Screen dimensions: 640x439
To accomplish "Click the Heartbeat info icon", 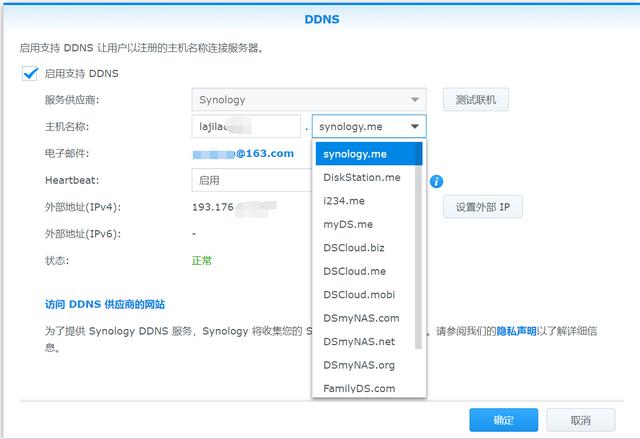I will point(436,182).
